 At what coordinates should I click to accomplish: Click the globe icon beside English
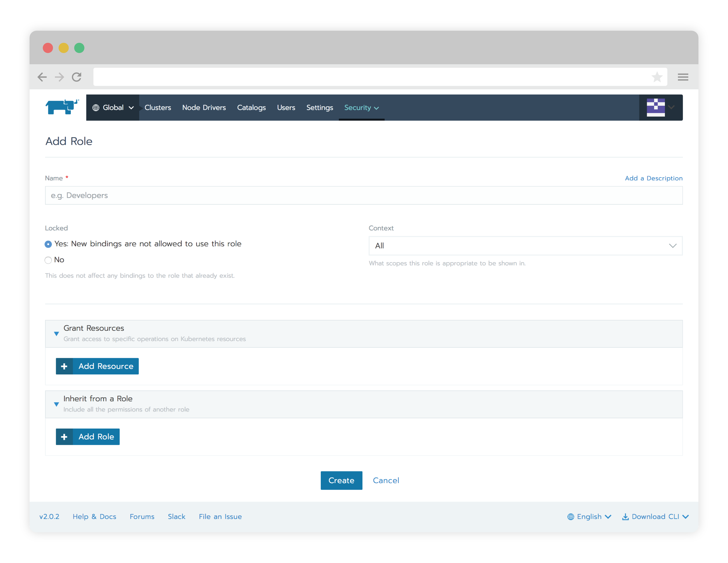571,517
